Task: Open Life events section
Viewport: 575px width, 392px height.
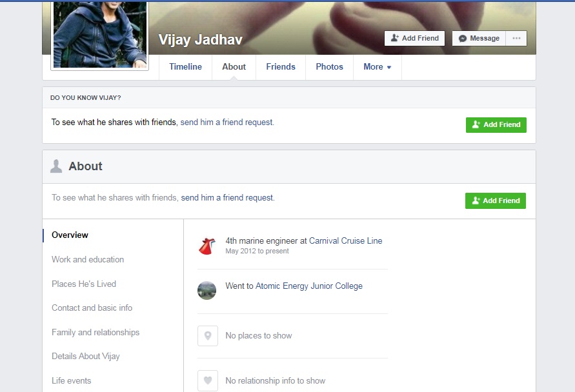Action: (71, 380)
